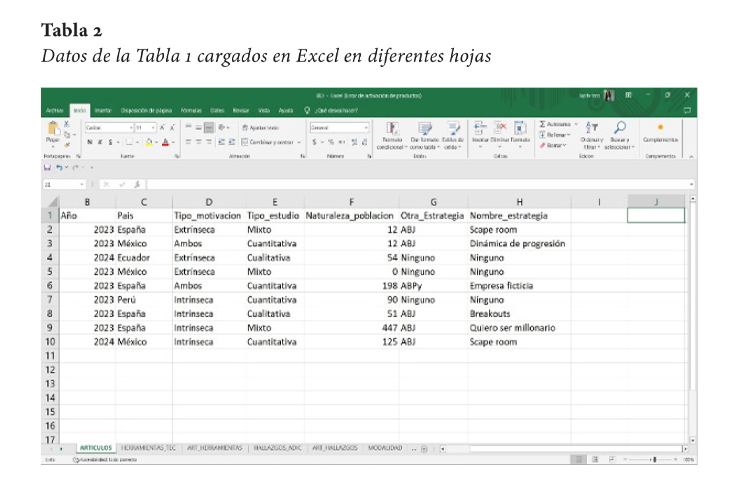
Task: Switch to Page Layout view in status bar
Action: tap(595, 459)
